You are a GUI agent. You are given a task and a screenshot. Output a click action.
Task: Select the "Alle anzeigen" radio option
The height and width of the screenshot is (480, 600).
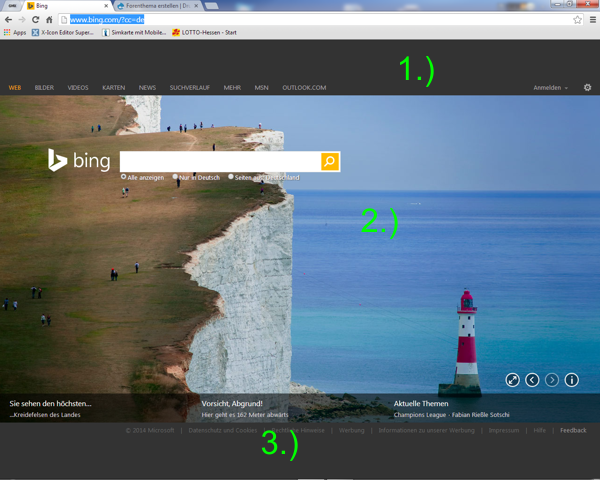click(x=124, y=177)
